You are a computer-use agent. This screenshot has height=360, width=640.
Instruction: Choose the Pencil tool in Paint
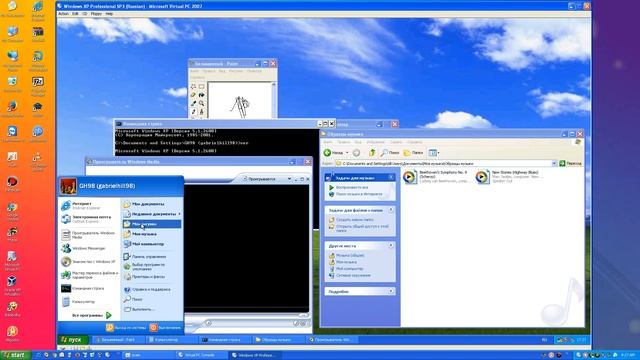pyautogui.click(x=193, y=111)
